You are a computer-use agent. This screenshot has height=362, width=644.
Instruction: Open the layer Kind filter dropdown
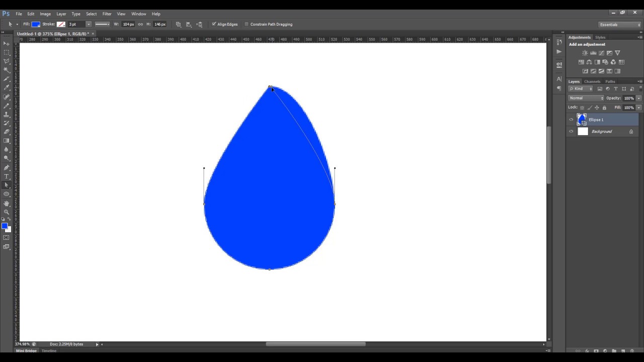[581, 89]
